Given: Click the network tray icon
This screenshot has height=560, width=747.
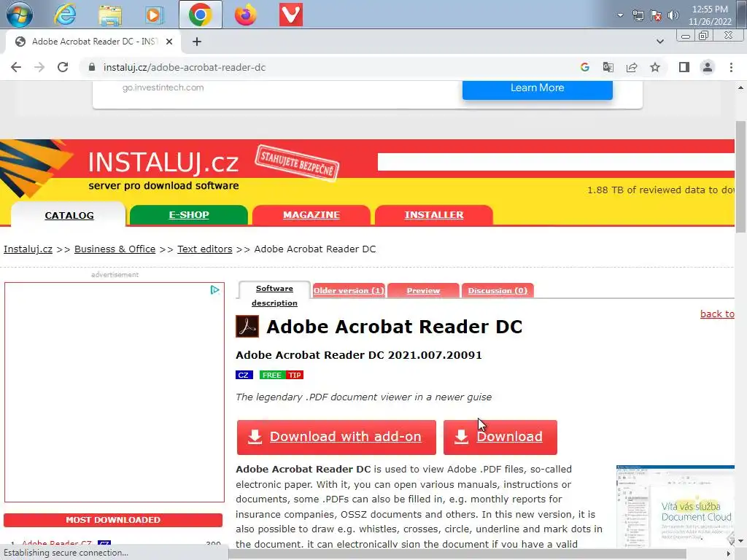Looking at the screenshot, I should (638, 15).
